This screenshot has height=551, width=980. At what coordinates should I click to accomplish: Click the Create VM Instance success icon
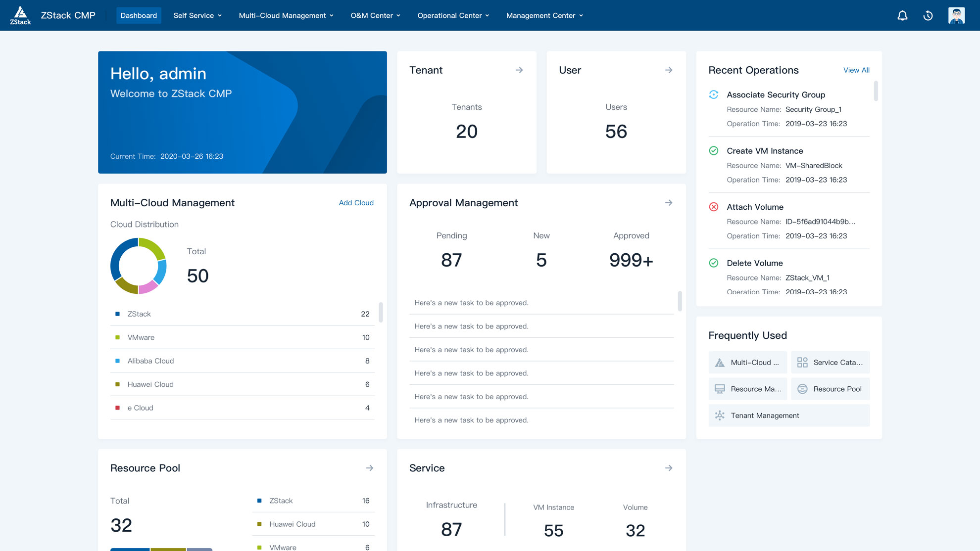point(714,151)
